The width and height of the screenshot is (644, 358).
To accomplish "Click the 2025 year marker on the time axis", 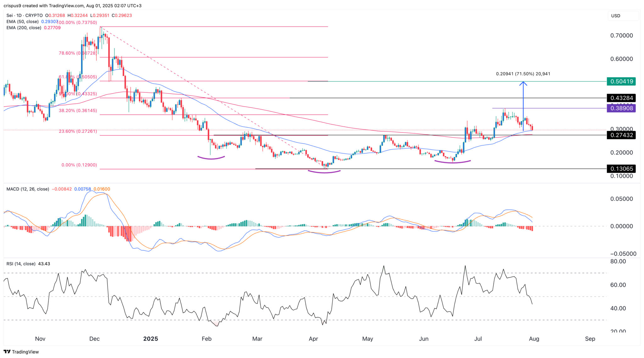I will (x=151, y=339).
